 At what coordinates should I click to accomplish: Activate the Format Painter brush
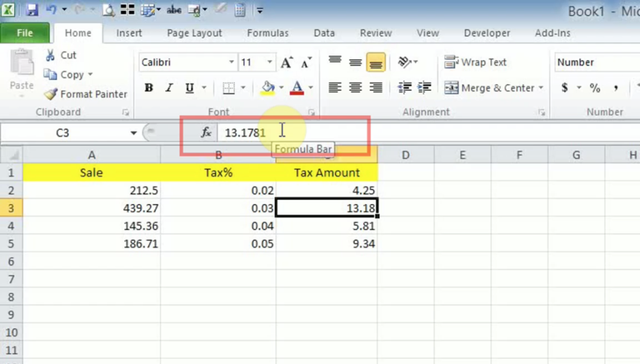tap(50, 94)
